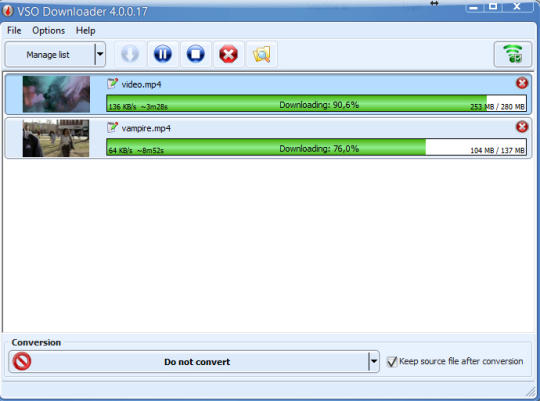540x401 pixels.
Task: Click the window resize grip corner
Action: [531, 391]
